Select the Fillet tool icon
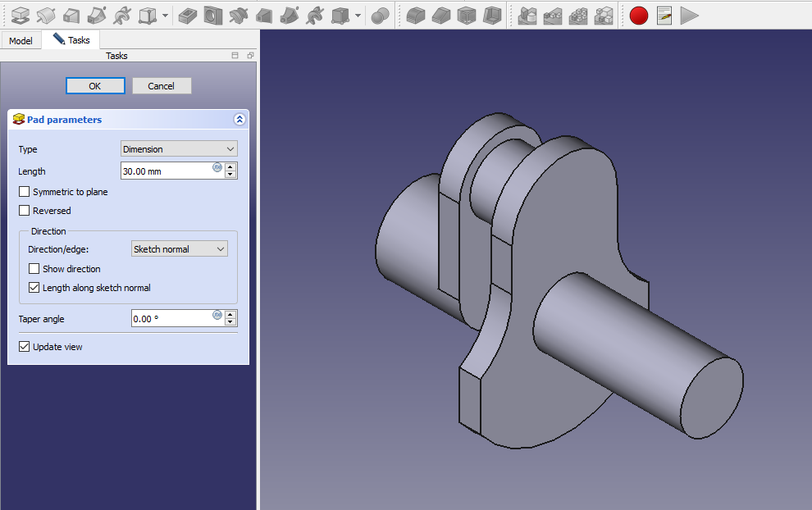 416,15
